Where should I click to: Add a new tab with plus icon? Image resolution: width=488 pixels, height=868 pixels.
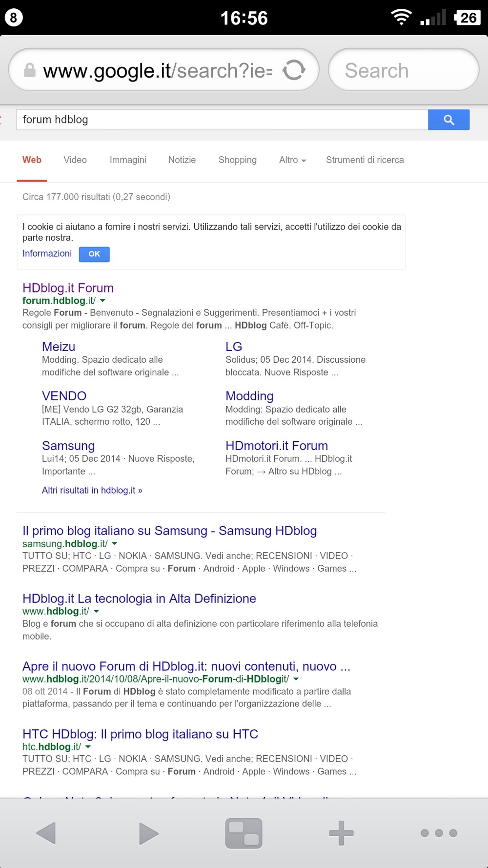341,833
